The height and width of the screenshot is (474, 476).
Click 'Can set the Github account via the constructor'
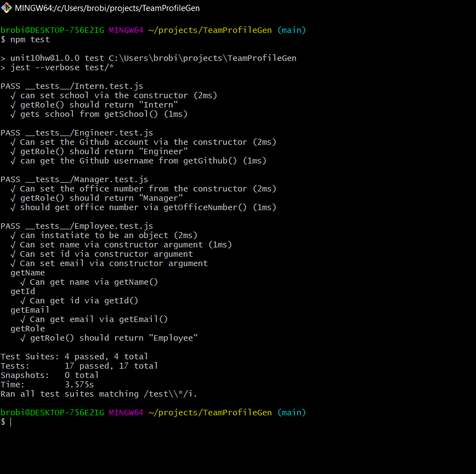point(143,143)
